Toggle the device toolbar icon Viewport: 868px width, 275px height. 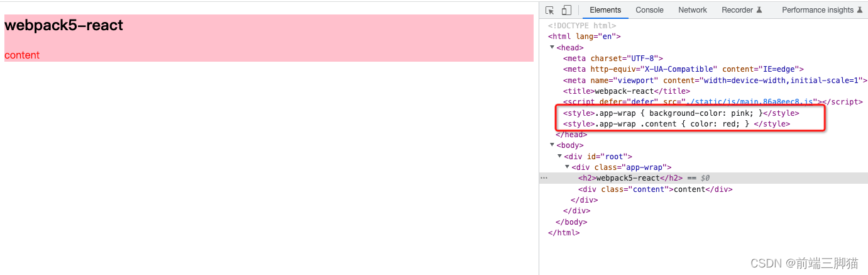[566, 10]
